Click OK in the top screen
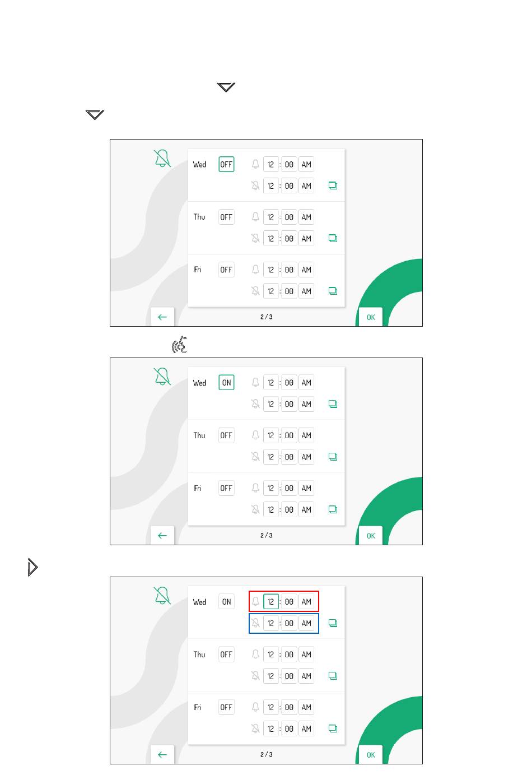The height and width of the screenshot is (775, 532). coord(371,317)
